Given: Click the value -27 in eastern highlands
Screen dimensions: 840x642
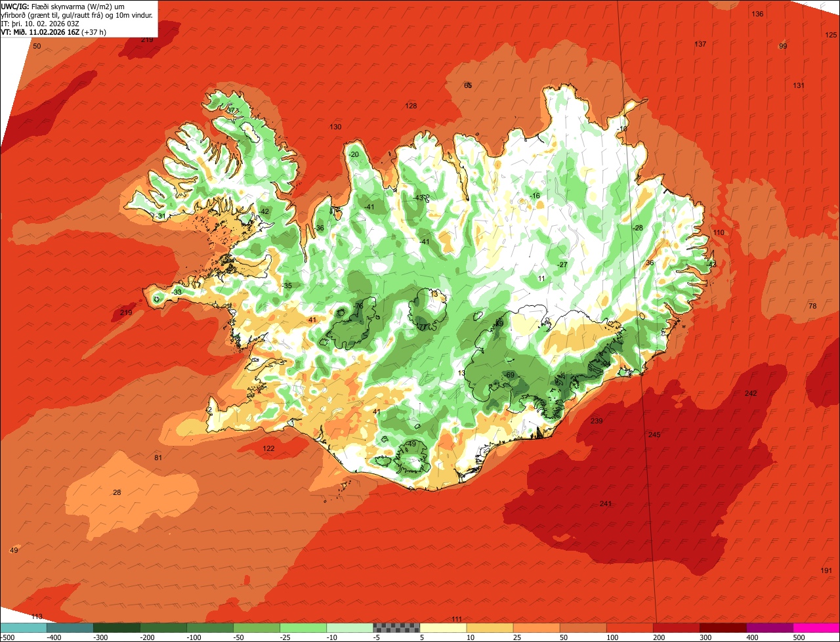Looking at the screenshot, I should pos(561,265).
